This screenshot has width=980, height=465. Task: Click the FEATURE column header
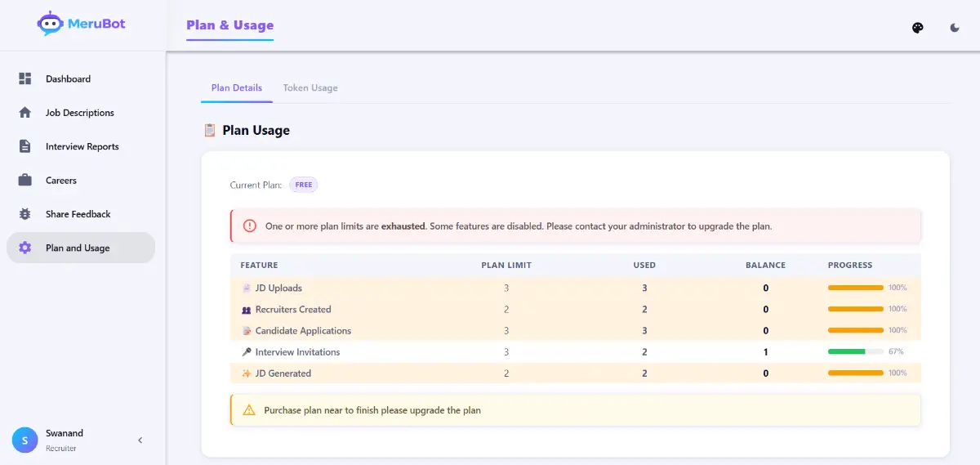tap(259, 265)
